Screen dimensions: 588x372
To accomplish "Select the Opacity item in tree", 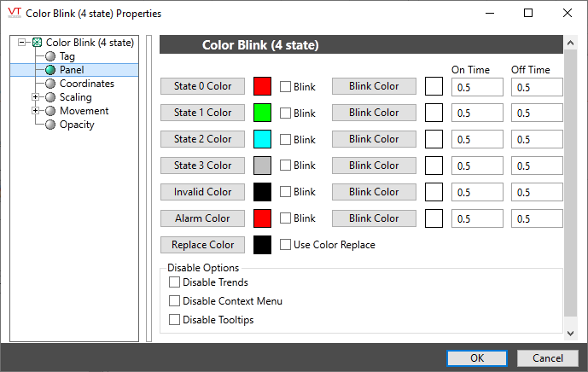I will tap(77, 125).
